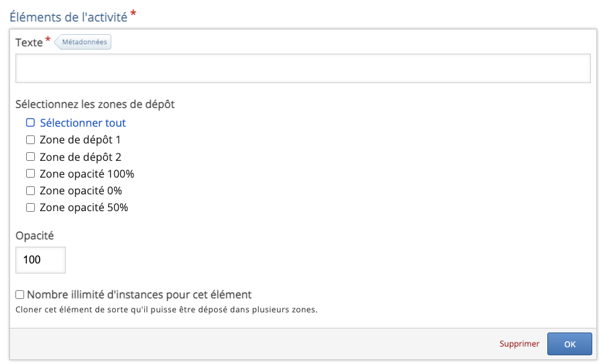Click the Opacité value field showing 100
The height and width of the screenshot is (364, 603).
coord(40,260)
